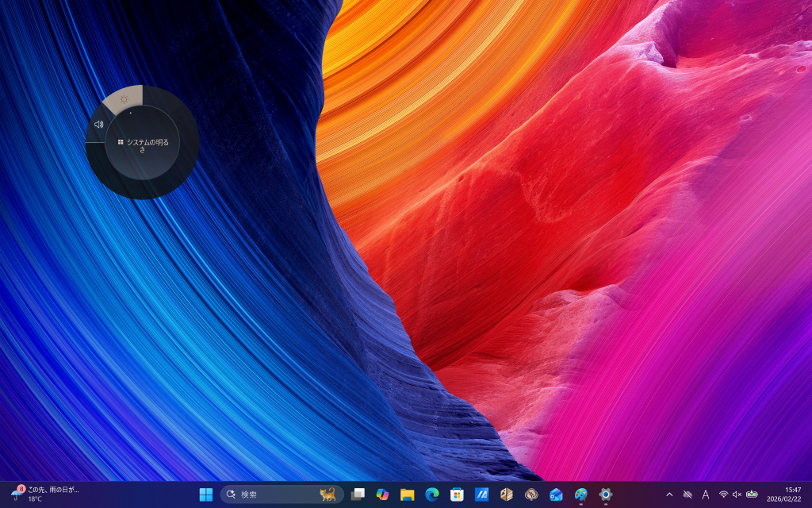Open the Microsoft Store app
This screenshot has width=812, height=508.
[457, 495]
